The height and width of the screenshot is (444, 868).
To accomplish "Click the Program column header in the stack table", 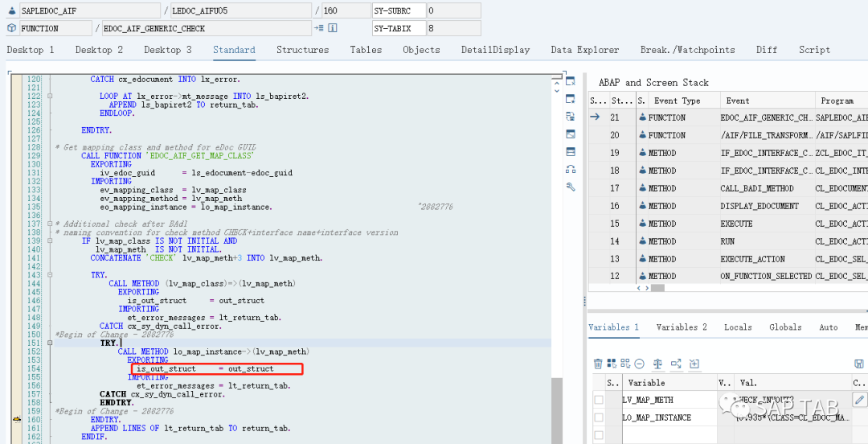I will tap(841, 101).
